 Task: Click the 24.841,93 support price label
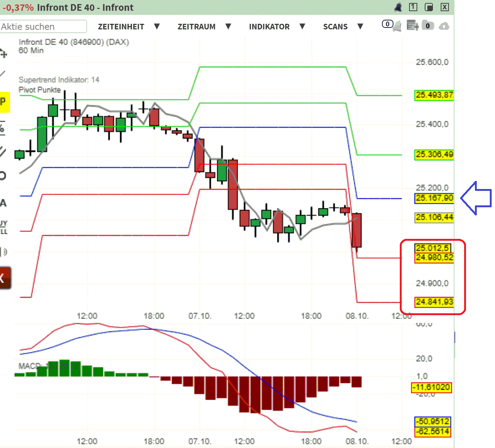(x=434, y=302)
